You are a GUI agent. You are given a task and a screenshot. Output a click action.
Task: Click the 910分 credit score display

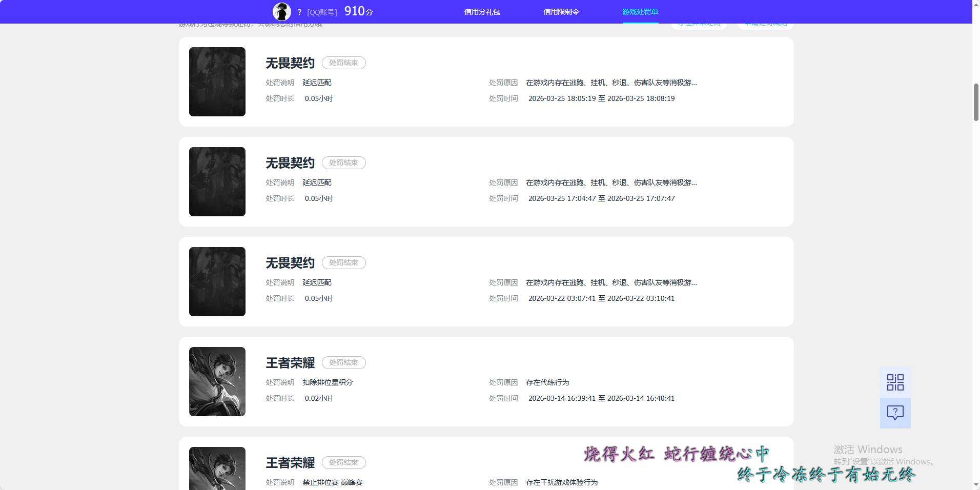click(x=358, y=11)
